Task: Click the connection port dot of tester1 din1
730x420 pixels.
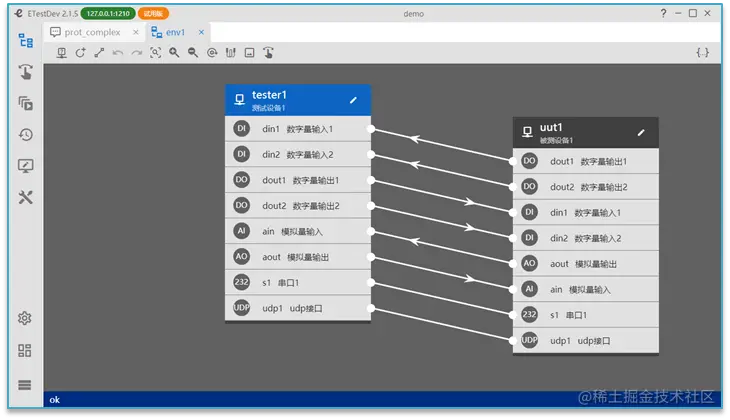Action: tap(371, 129)
